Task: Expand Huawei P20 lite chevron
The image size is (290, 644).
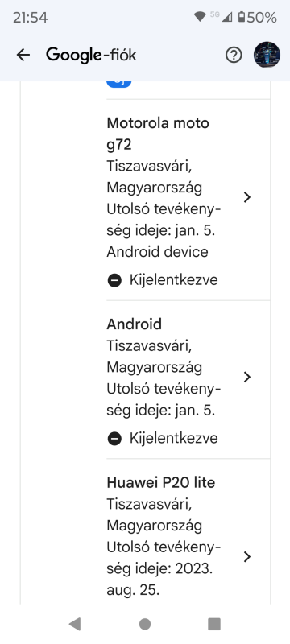Action: coord(246,556)
